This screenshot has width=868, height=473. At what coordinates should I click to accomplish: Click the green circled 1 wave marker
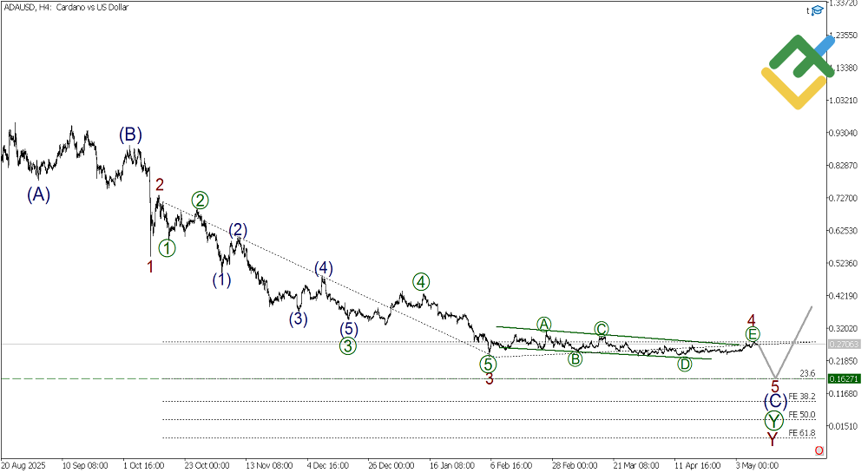point(168,248)
